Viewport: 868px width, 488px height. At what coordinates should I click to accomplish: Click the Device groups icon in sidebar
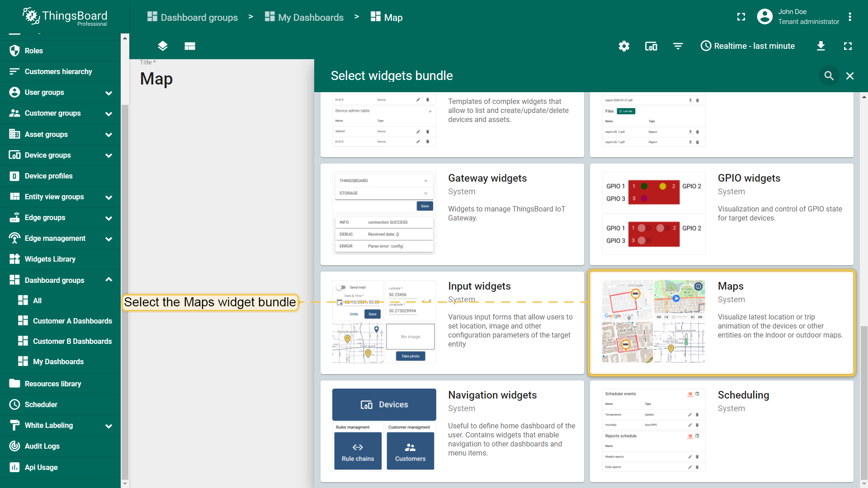tap(14, 155)
